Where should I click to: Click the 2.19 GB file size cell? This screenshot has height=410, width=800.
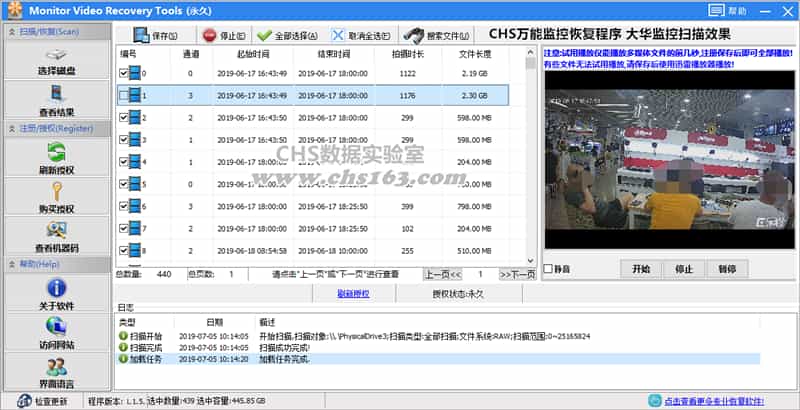point(475,73)
